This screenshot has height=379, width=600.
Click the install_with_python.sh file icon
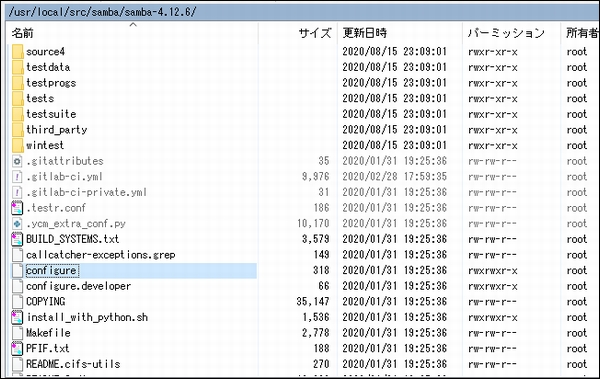click(x=17, y=317)
